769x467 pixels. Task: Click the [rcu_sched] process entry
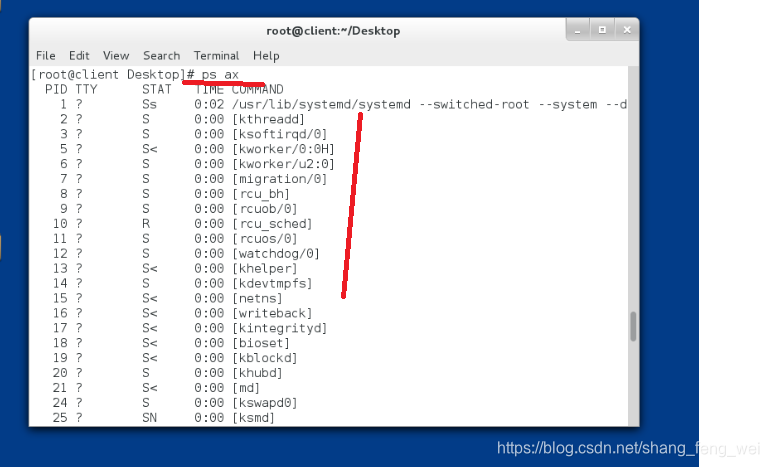tap(272, 224)
